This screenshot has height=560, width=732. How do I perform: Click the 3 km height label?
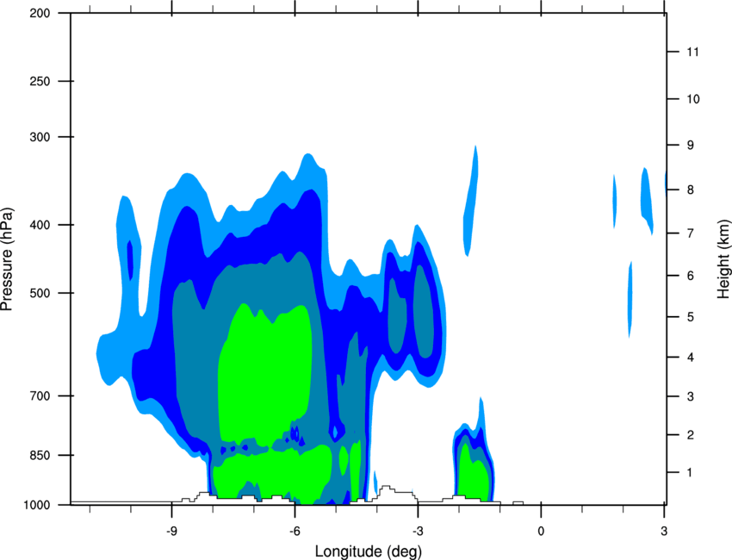pos(691,396)
